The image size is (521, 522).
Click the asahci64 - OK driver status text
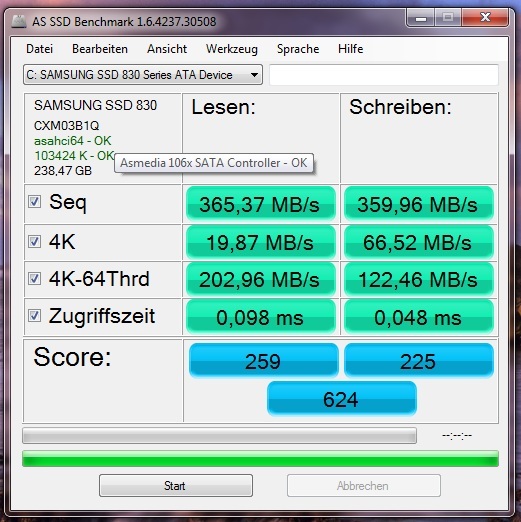pos(73,141)
